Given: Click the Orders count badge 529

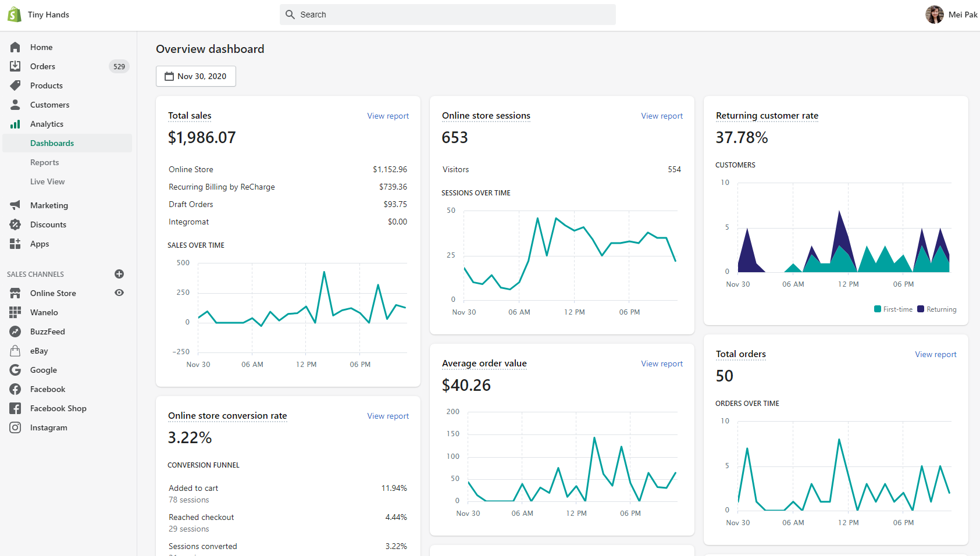Looking at the screenshot, I should click(119, 66).
